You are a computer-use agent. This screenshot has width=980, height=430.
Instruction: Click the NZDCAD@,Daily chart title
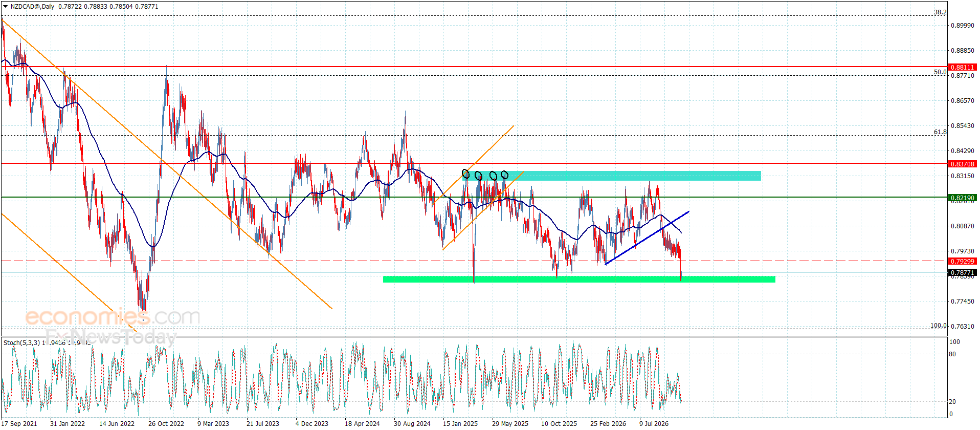click(33, 7)
